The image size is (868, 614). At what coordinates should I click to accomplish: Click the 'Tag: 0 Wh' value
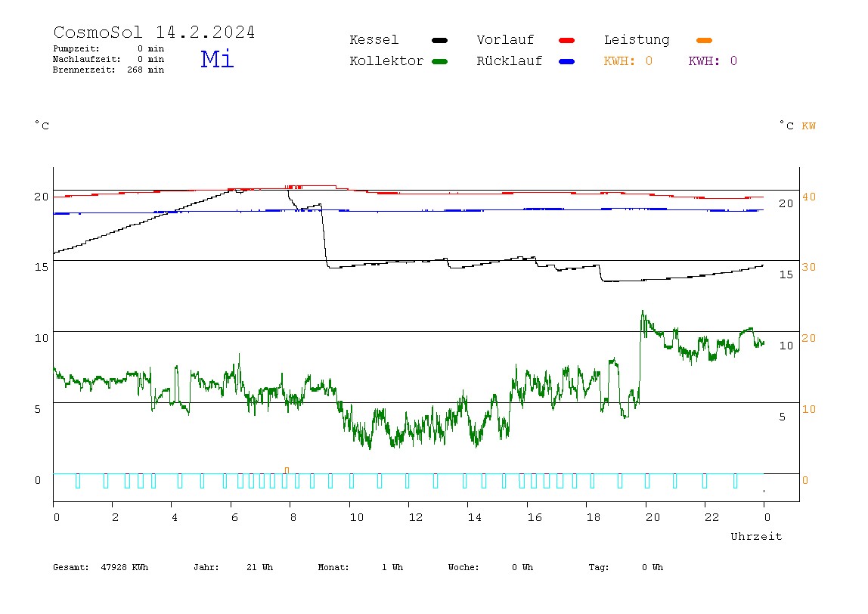(626, 567)
